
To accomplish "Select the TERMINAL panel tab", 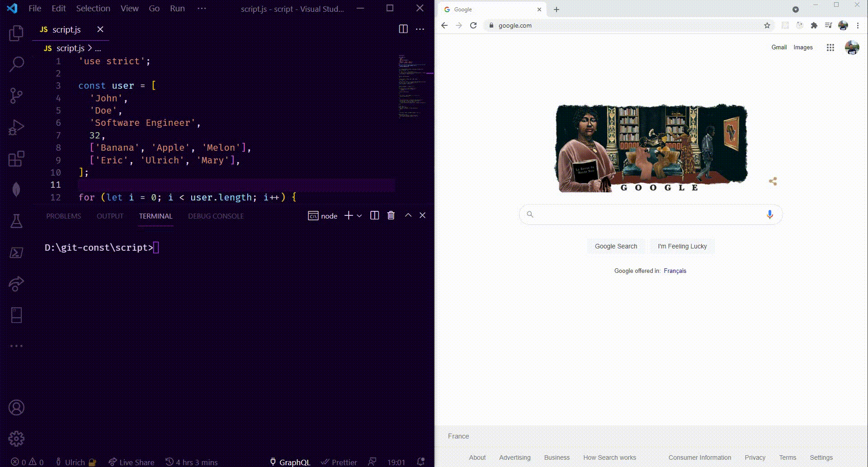I will point(156,216).
